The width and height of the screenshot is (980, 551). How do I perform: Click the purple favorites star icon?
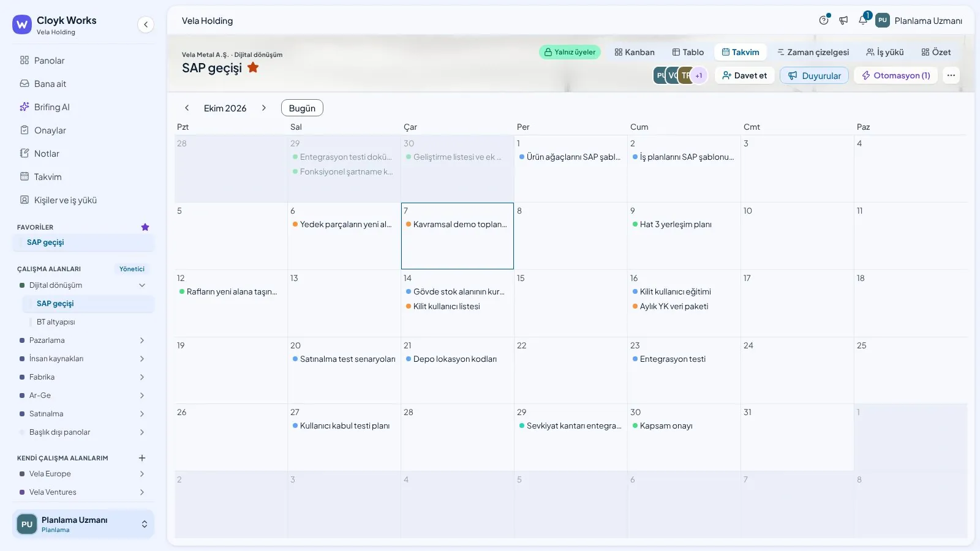(x=145, y=227)
